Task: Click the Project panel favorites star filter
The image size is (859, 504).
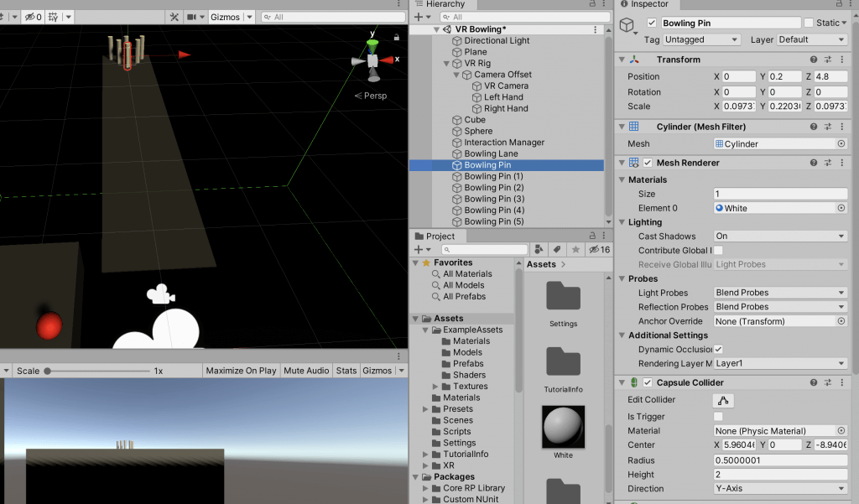Action: [574, 250]
